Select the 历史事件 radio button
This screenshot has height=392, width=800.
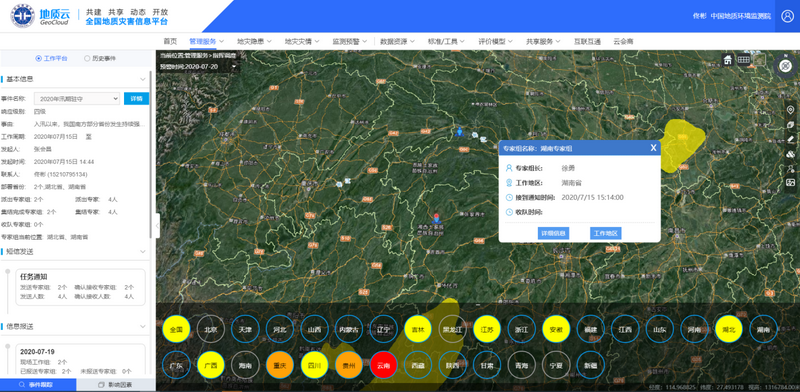point(87,59)
